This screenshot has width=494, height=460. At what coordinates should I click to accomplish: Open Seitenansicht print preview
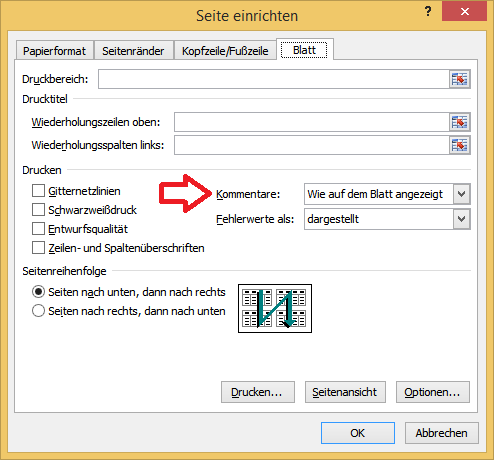coord(345,392)
